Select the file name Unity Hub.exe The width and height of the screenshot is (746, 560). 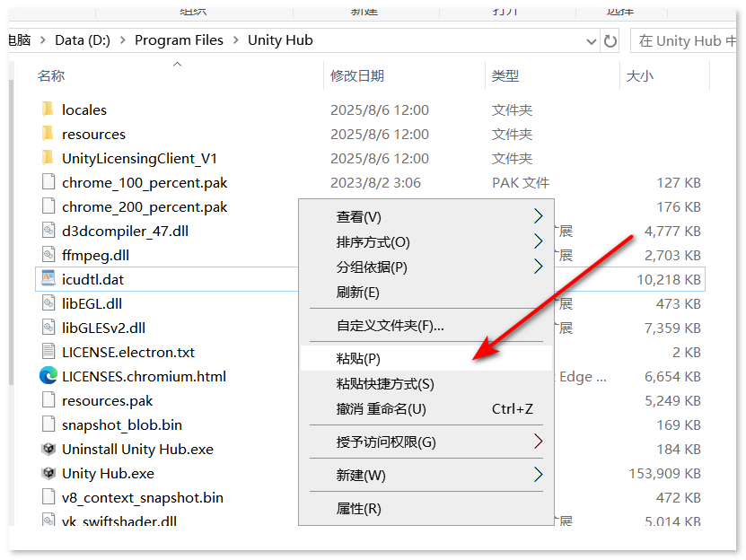(109, 474)
